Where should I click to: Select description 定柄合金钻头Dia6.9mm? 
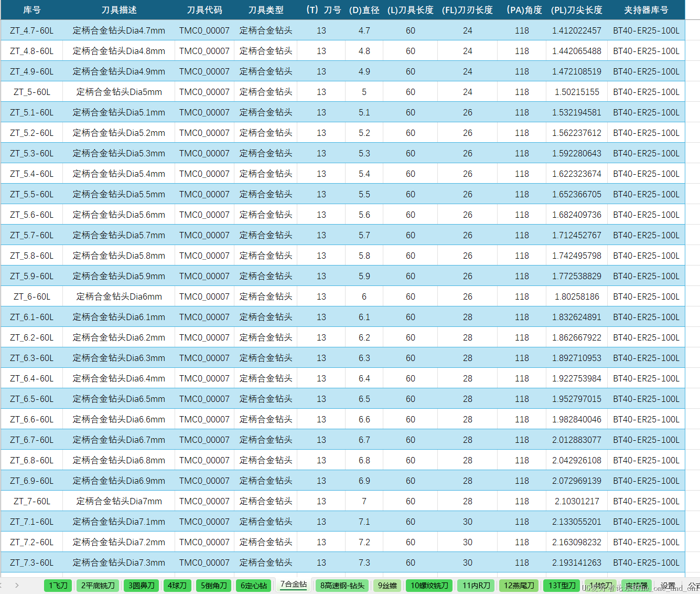click(119, 481)
